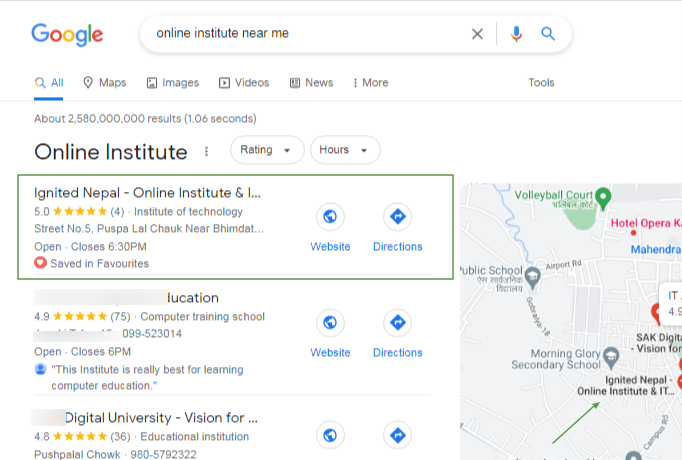Expand the More menu
The width and height of the screenshot is (682, 460).
tap(371, 83)
